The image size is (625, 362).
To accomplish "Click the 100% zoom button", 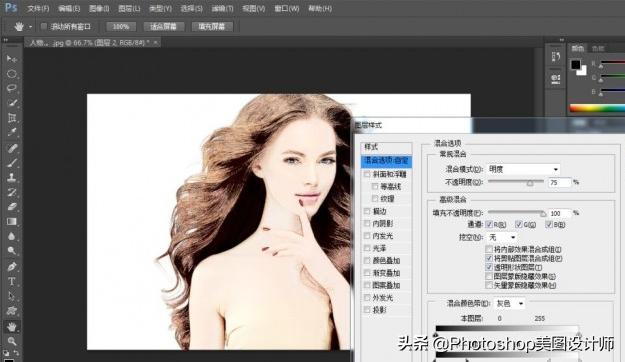I will (121, 27).
